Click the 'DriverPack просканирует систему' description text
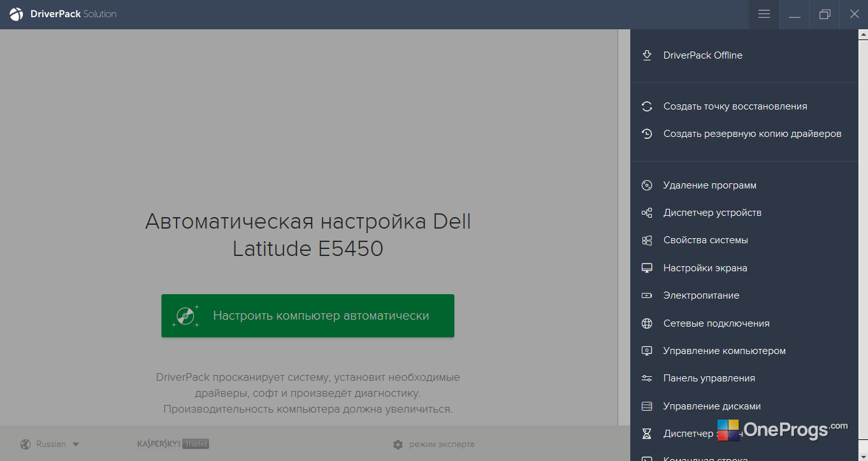The image size is (868, 461). point(308,393)
